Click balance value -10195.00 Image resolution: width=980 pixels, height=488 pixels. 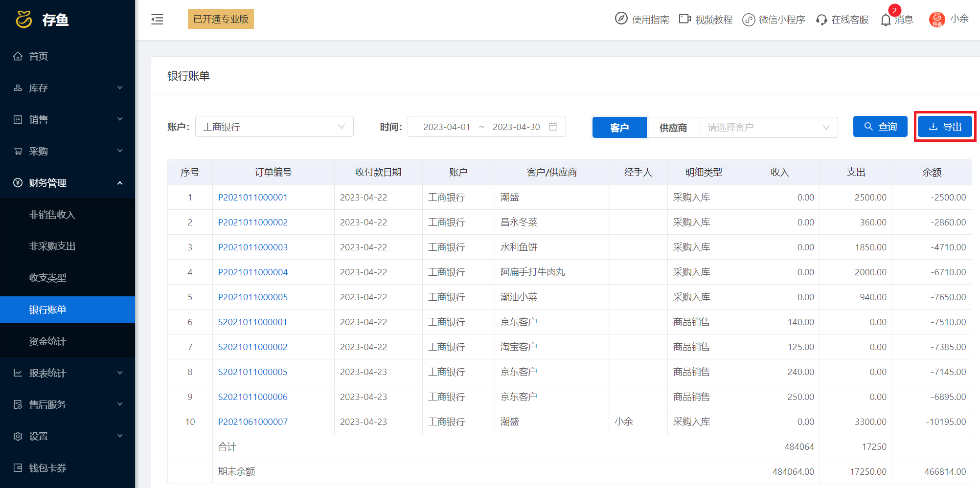click(x=946, y=422)
